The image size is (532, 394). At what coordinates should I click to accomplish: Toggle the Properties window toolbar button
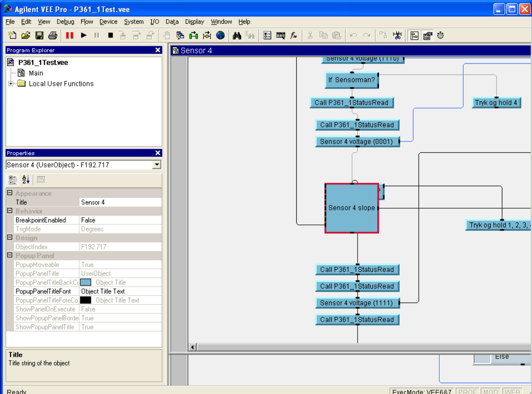tap(428, 36)
